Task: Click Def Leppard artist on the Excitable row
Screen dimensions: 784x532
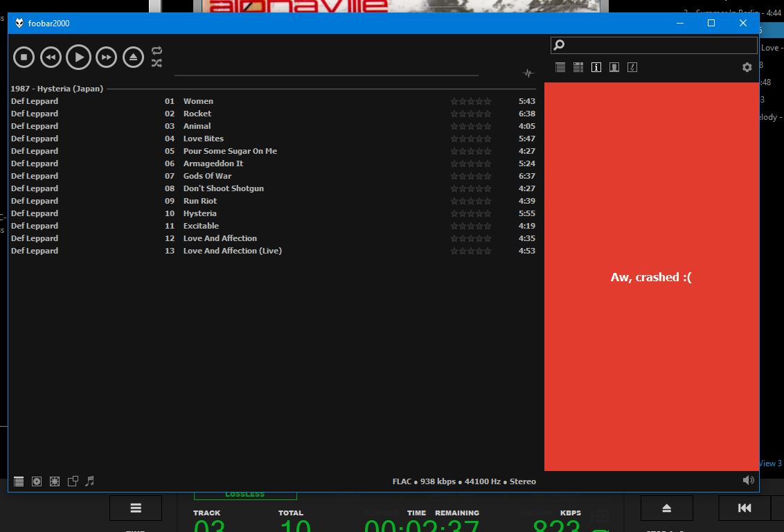Action: coord(35,226)
